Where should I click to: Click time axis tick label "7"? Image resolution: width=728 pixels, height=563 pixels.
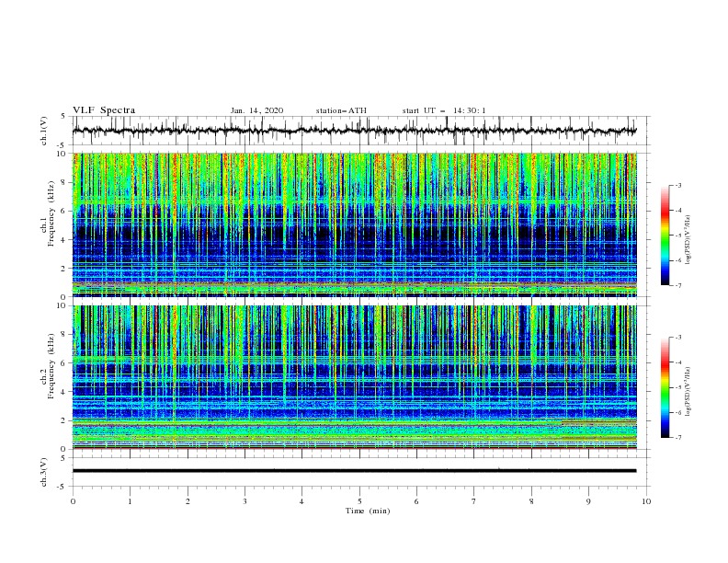click(x=474, y=501)
